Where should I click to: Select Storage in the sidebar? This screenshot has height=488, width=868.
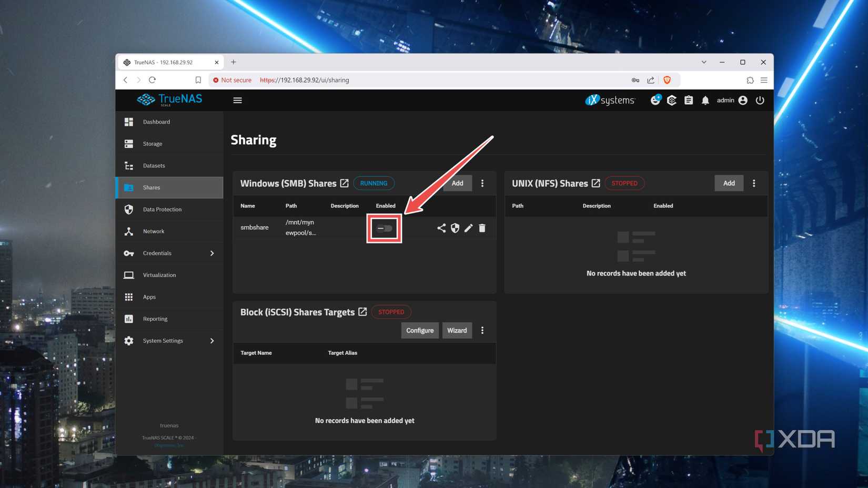click(x=152, y=144)
